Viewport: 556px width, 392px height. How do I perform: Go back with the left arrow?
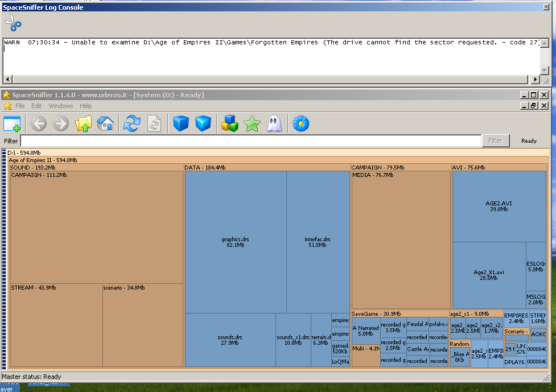[x=39, y=124]
